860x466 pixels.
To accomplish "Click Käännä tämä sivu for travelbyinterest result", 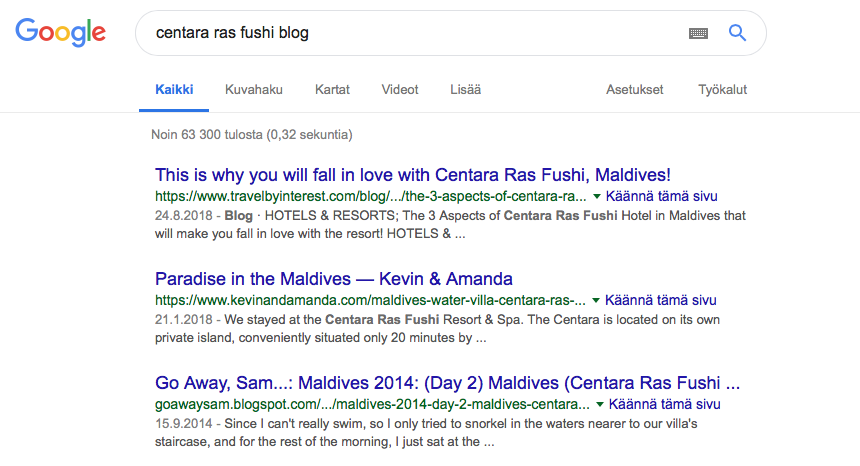I will tap(662, 196).
